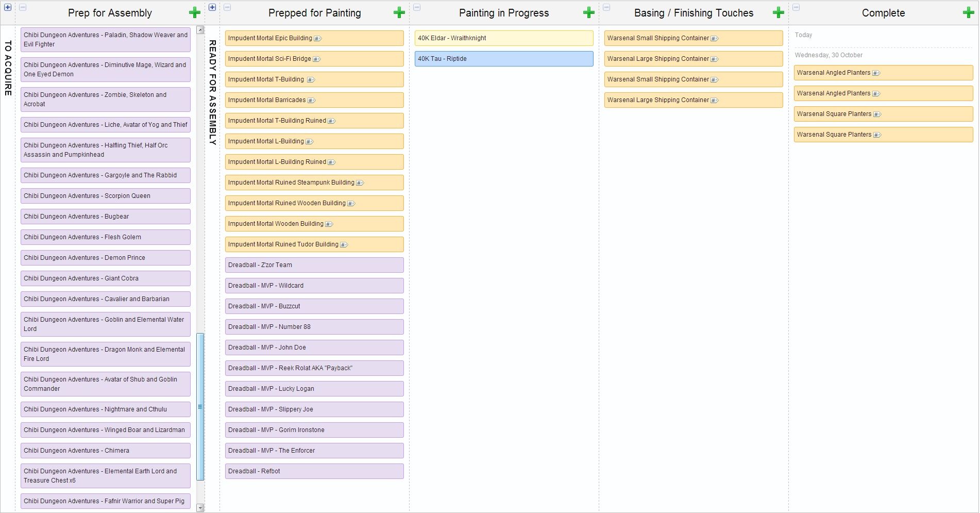Click the scroll up arrow in Prep for Assembly
The image size is (980, 513).
[200, 30]
